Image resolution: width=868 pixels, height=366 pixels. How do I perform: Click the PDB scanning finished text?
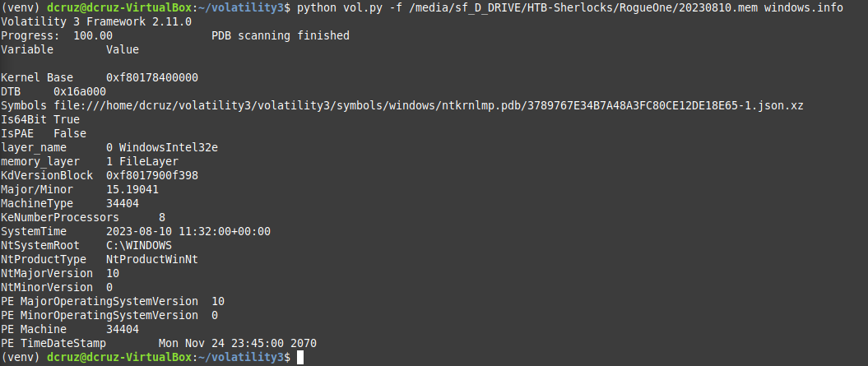[x=281, y=35]
